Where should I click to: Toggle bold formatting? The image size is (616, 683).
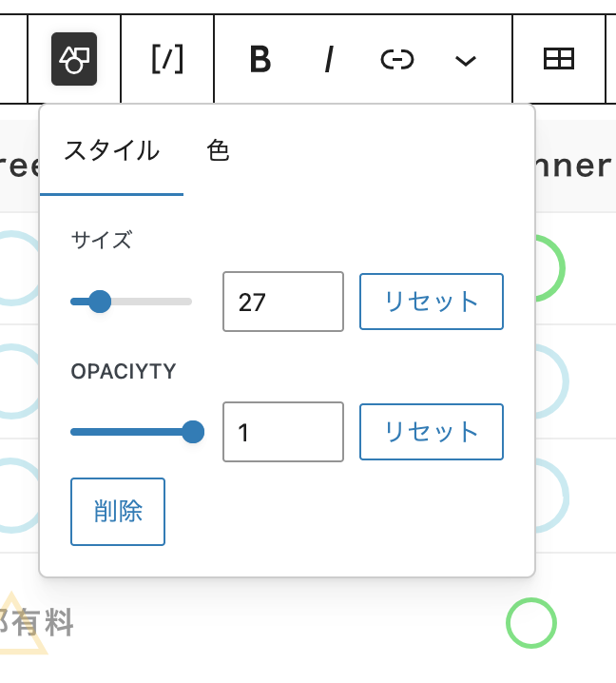pyautogui.click(x=260, y=60)
